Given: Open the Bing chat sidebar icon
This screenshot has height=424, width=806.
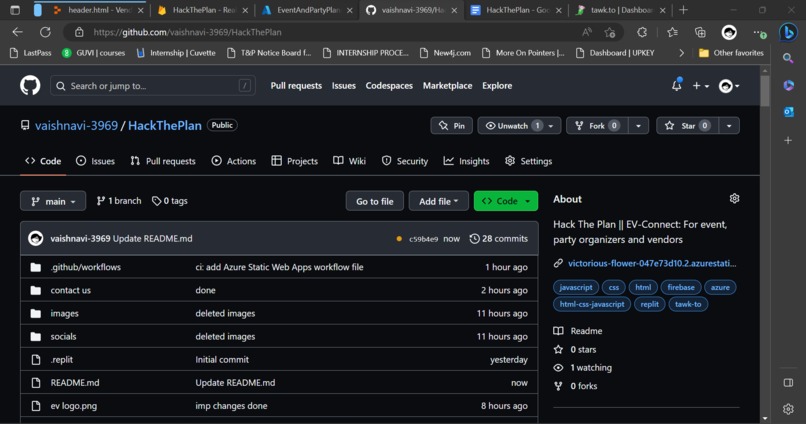Looking at the screenshot, I should tap(788, 32).
